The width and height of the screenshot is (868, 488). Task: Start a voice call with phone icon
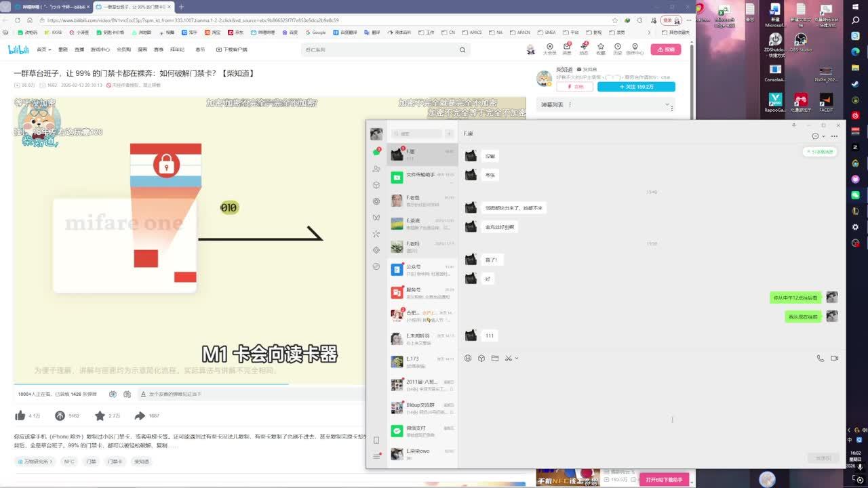(x=820, y=358)
